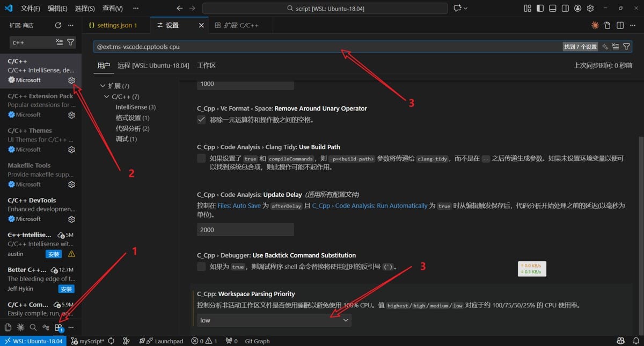Select 调试 (1) in settings tree
This screenshot has width=644, height=346.
click(x=126, y=139)
